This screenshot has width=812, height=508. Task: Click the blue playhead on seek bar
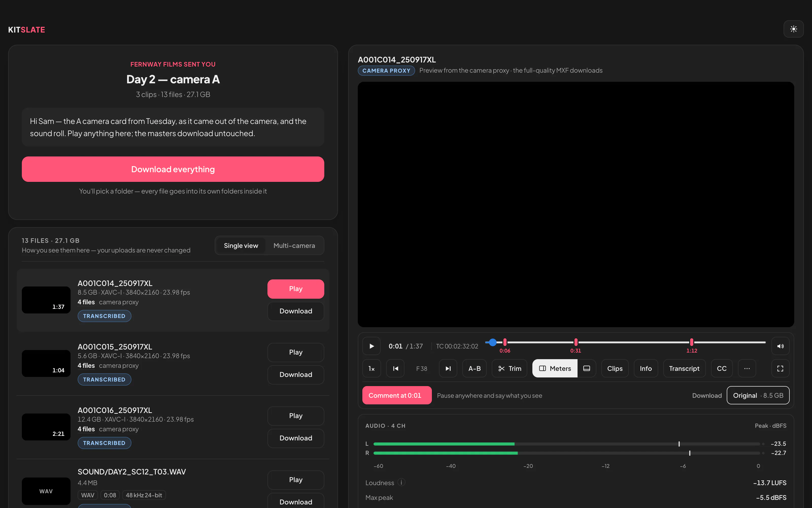tap(493, 342)
